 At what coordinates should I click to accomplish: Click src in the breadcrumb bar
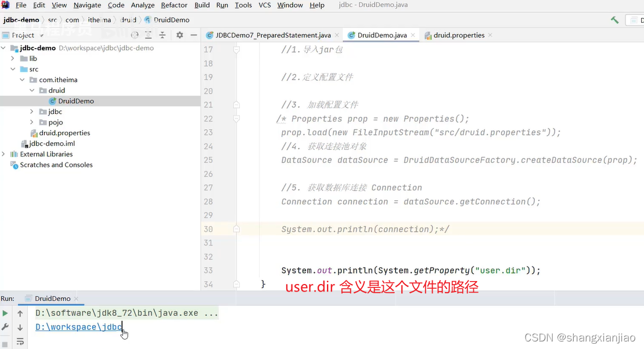tap(52, 20)
